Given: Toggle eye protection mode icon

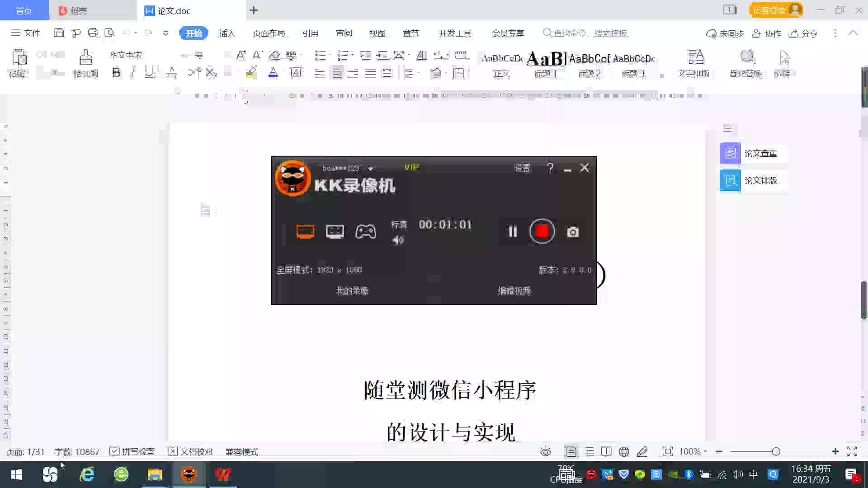Looking at the screenshot, I should 545,451.
